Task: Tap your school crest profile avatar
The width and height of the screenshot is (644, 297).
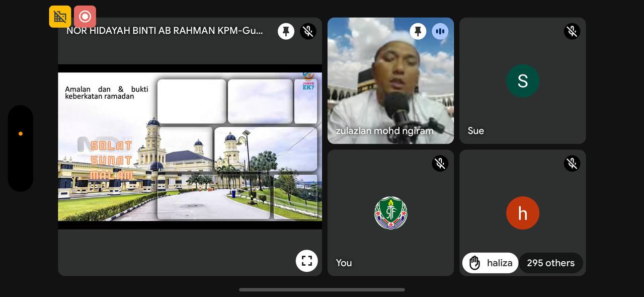Action: click(391, 213)
